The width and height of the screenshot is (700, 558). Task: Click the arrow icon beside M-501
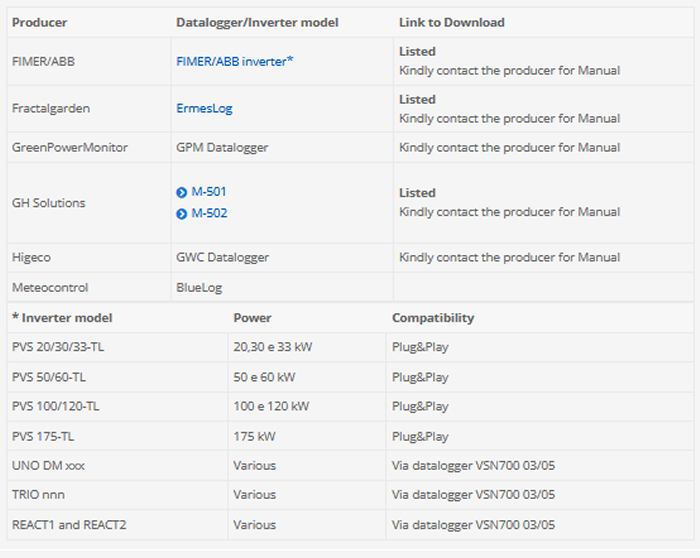[181, 192]
